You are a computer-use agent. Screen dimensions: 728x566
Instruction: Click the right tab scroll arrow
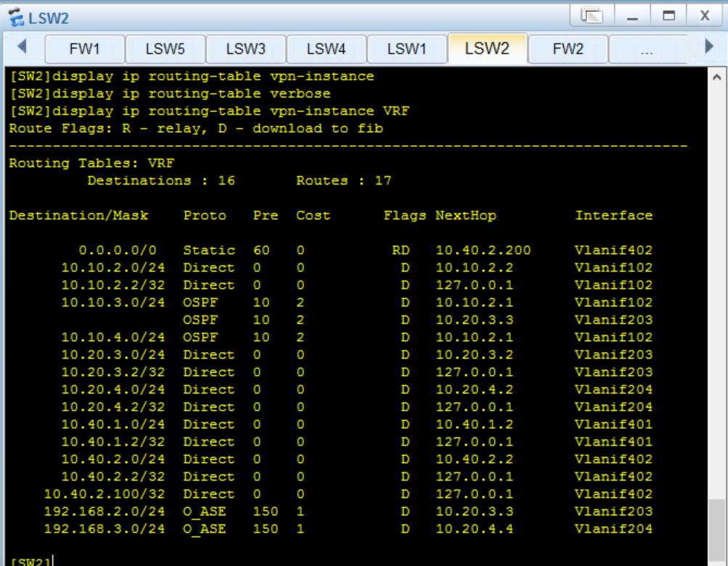point(708,46)
